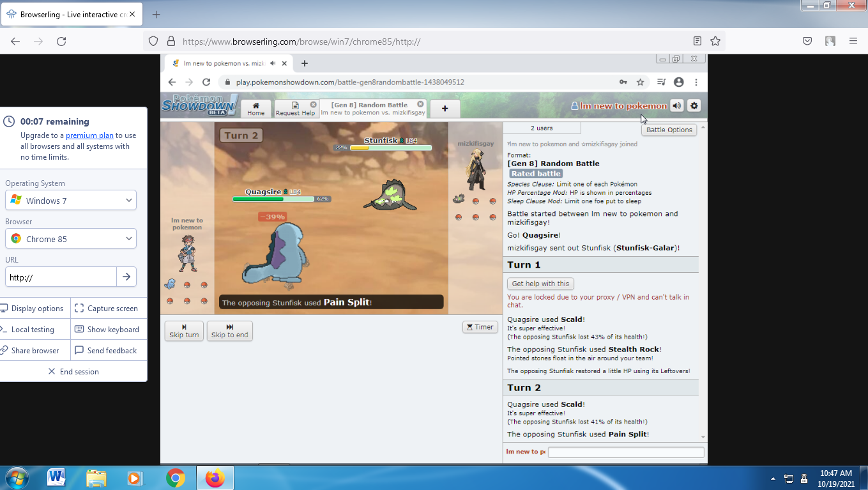The width and height of the screenshot is (868, 490).
Task: Open Chrome from the Windows taskbar
Action: tap(176, 478)
